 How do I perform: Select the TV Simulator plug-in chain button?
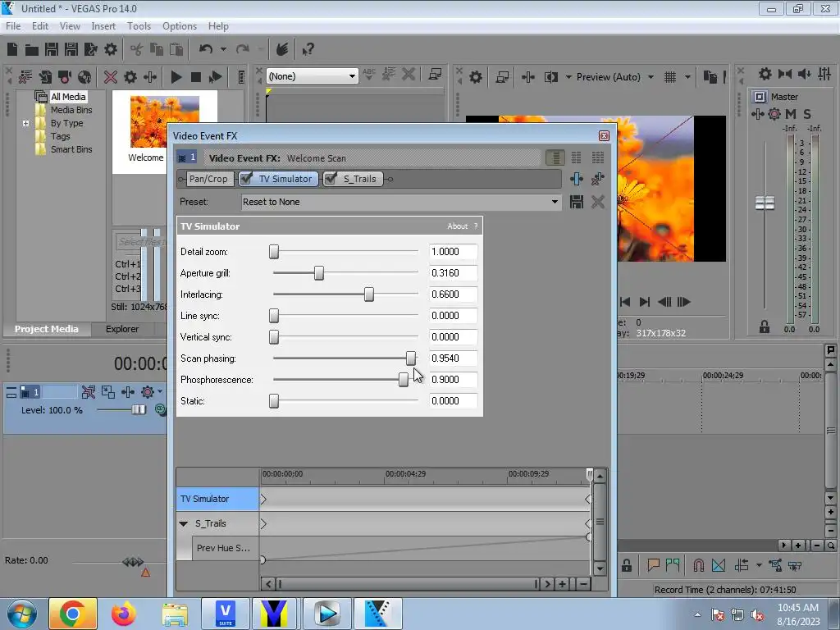(x=285, y=179)
